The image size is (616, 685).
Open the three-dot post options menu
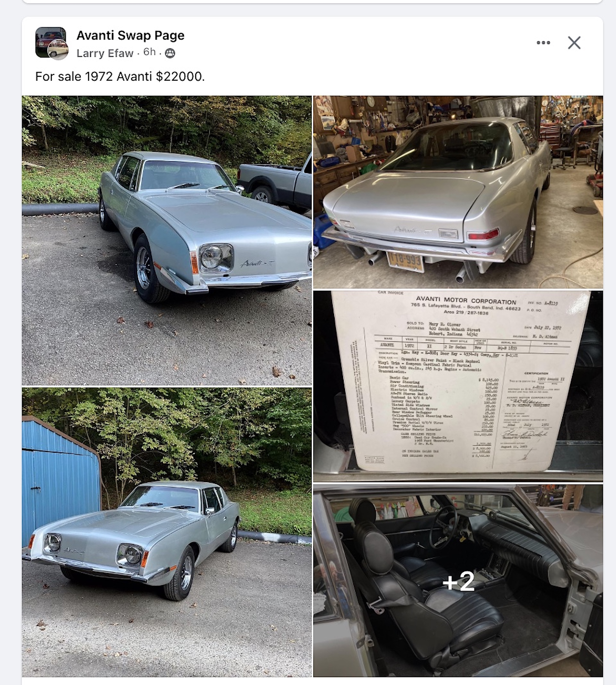(543, 43)
